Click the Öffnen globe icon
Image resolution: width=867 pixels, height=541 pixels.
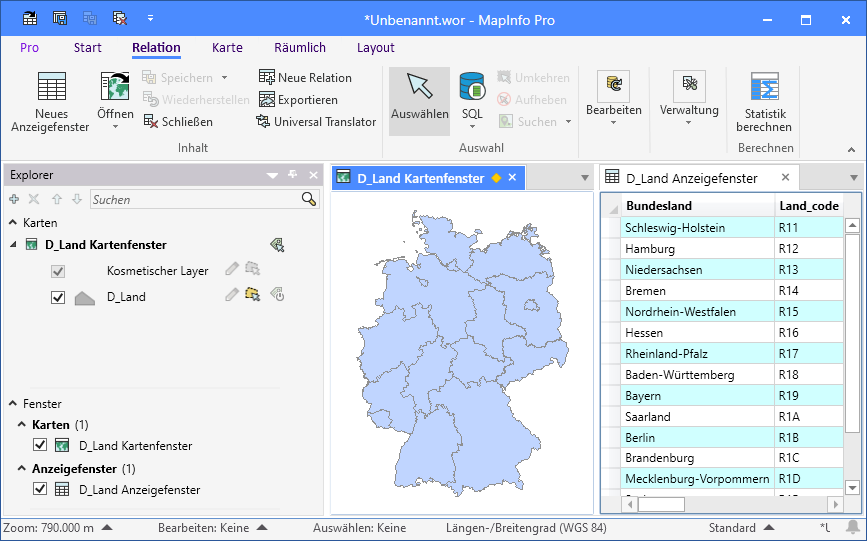115,87
